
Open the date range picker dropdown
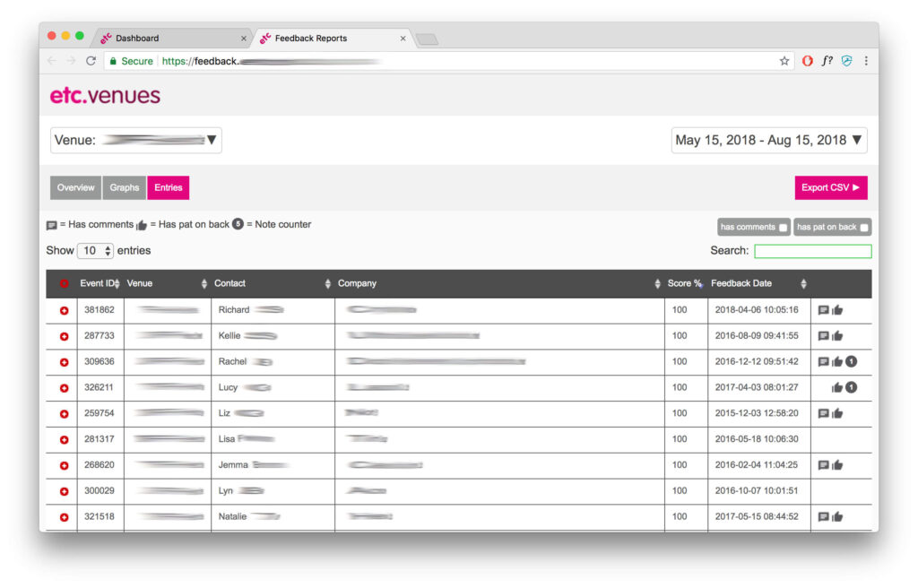tap(769, 140)
